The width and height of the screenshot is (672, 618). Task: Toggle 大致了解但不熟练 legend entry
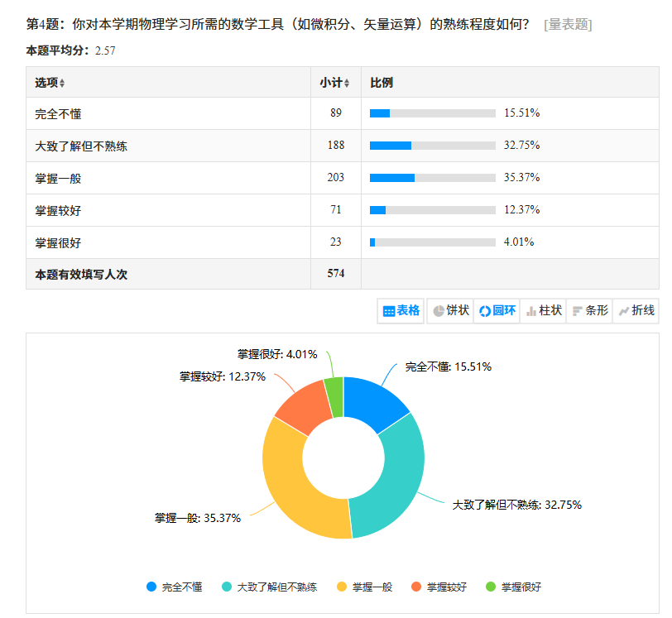pyautogui.click(x=269, y=587)
